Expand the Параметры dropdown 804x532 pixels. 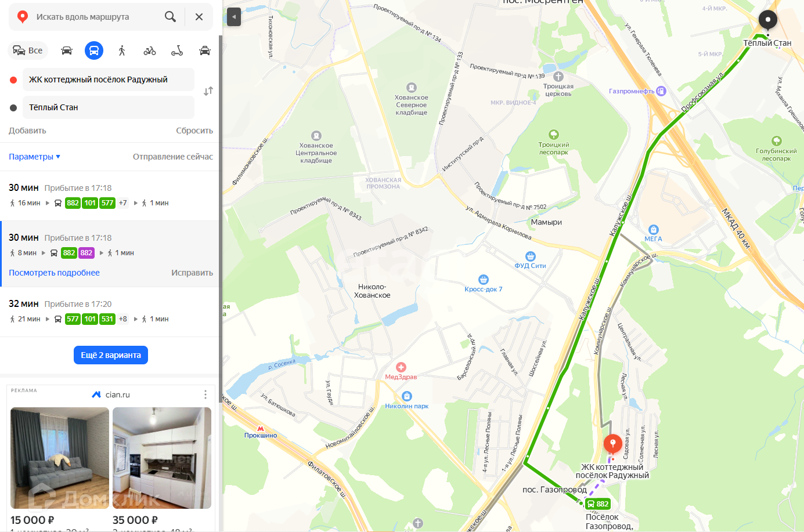35,157
